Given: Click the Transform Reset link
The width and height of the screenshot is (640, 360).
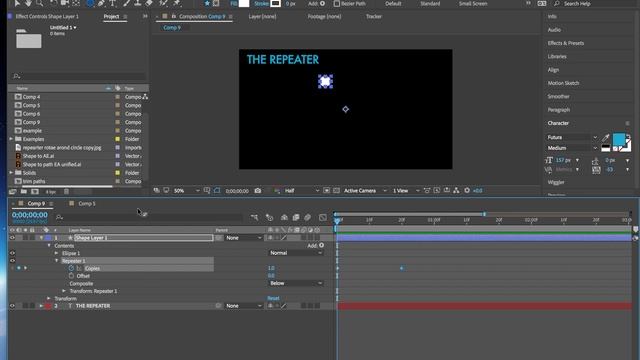Looking at the screenshot, I should [x=273, y=298].
